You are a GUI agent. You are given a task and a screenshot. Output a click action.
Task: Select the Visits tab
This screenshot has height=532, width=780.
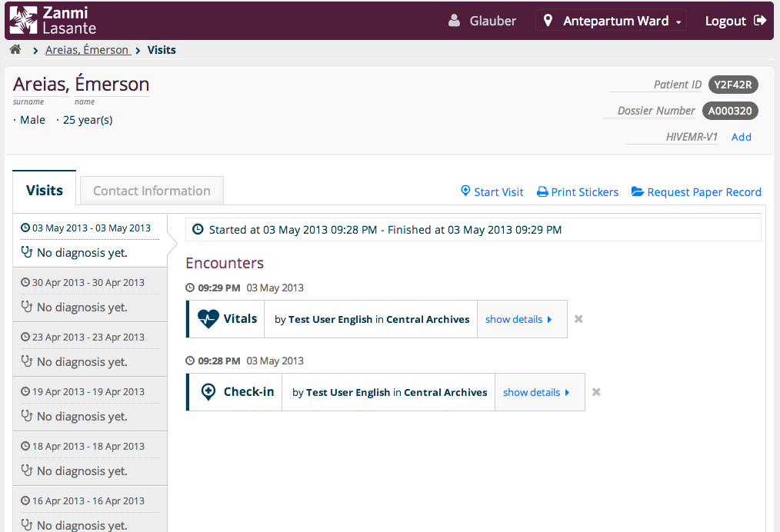coord(45,191)
